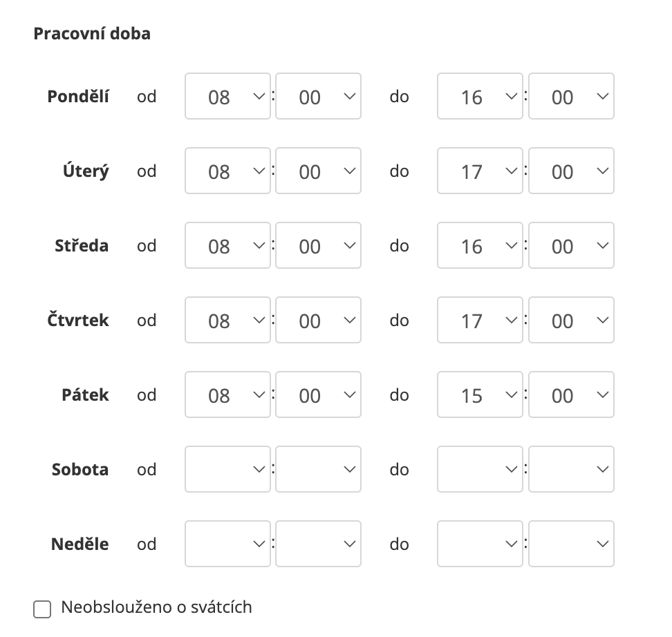Screen dimensions: 672x637
Task: Open Středa start minutes dropdown
Action: (x=318, y=246)
